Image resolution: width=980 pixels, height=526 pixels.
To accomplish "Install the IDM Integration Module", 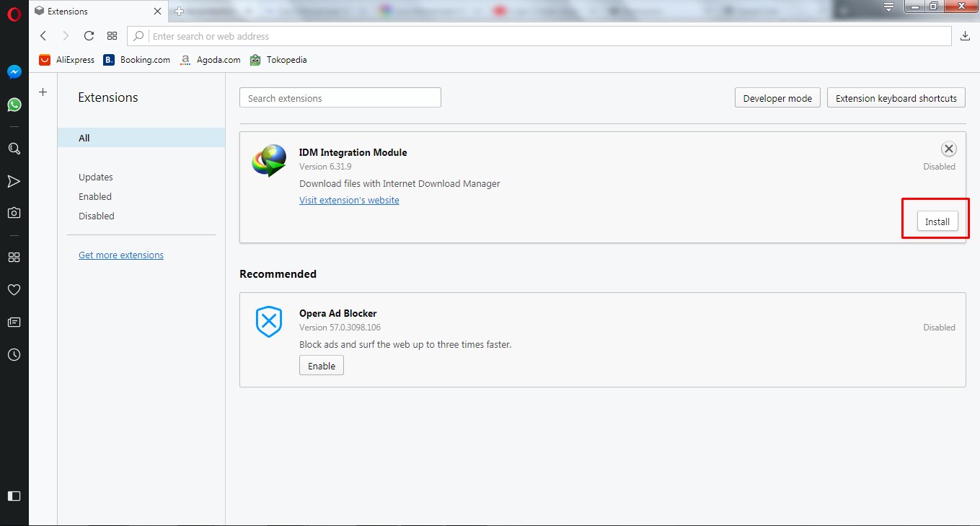I will (937, 222).
